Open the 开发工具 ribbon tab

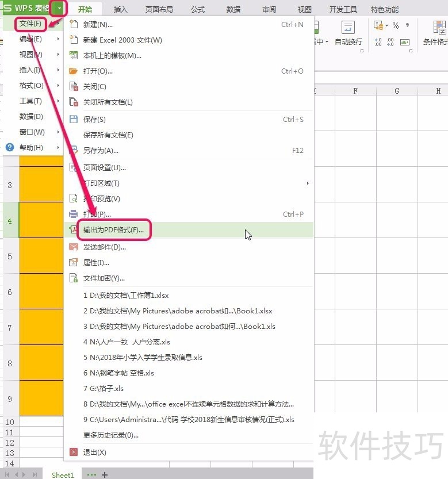(343, 9)
